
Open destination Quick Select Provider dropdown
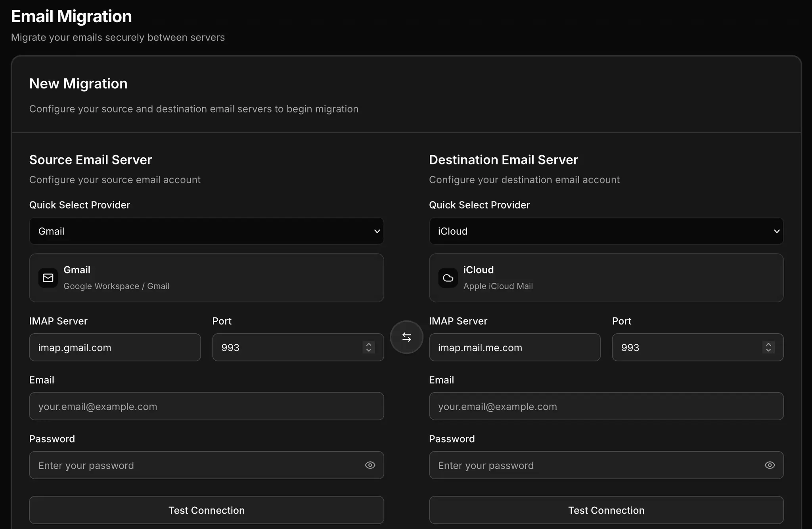point(606,231)
